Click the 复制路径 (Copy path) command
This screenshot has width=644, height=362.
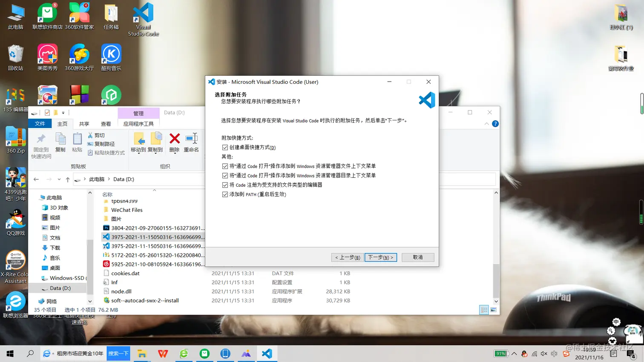coord(101,144)
